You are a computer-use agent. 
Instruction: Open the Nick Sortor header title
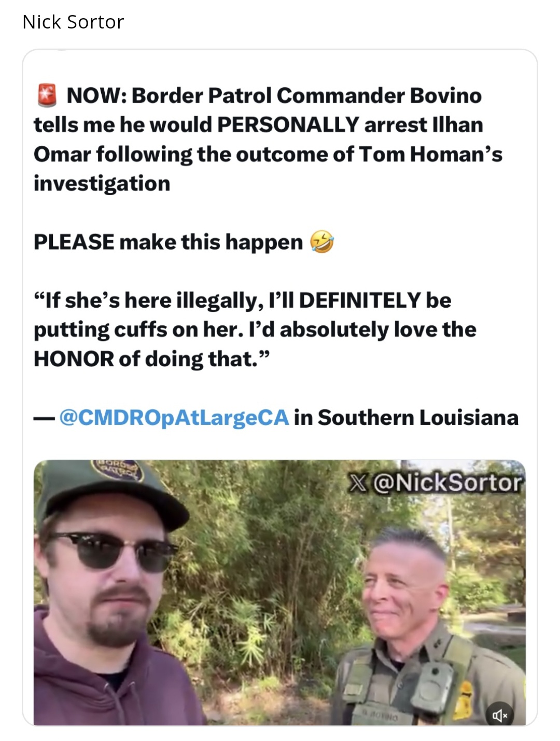(73, 22)
